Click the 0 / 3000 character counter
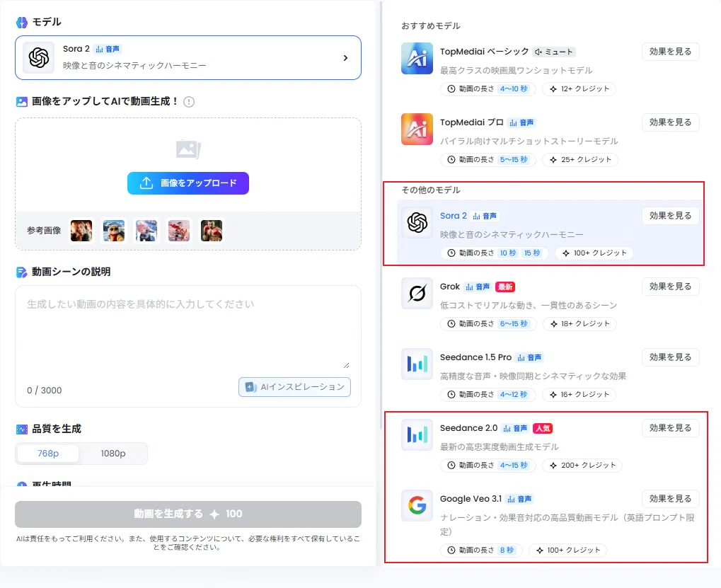Image resolution: width=721 pixels, height=588 pixels. click(x=44, y=391)
